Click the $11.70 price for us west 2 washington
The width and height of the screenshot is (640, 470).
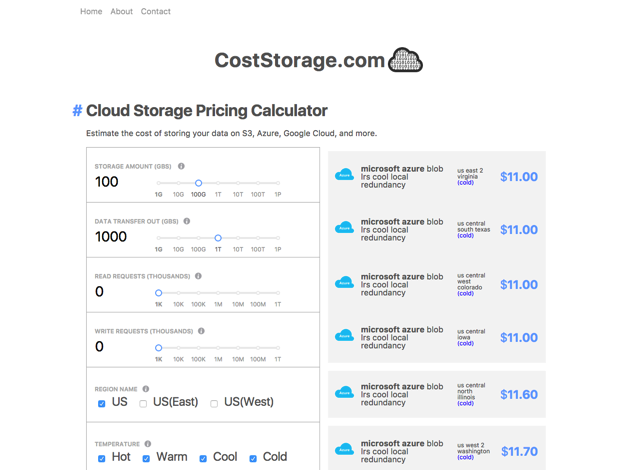pos(519,451)
